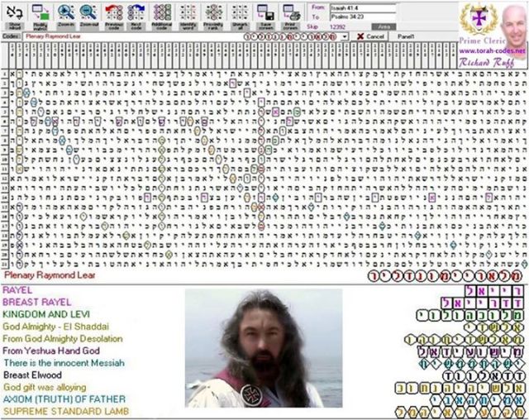
Task: Click the bearded man photo at the bottom
Action: point(264,348)
